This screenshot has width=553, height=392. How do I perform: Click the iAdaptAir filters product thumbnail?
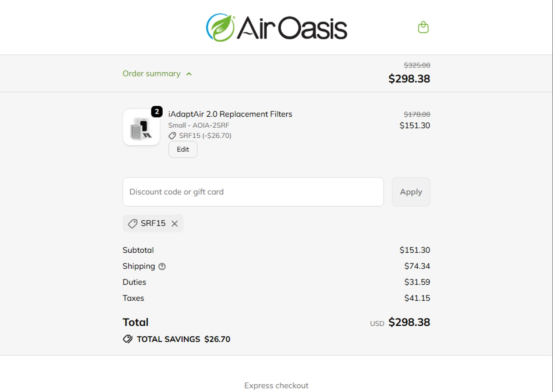141,127
